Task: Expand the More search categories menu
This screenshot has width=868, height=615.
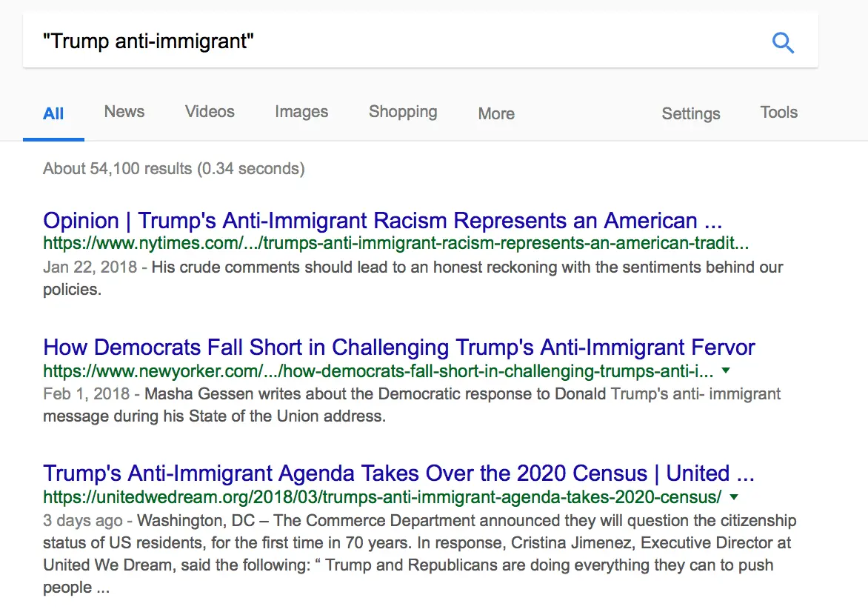Action: pyautogui.click(x=496, y=113)
